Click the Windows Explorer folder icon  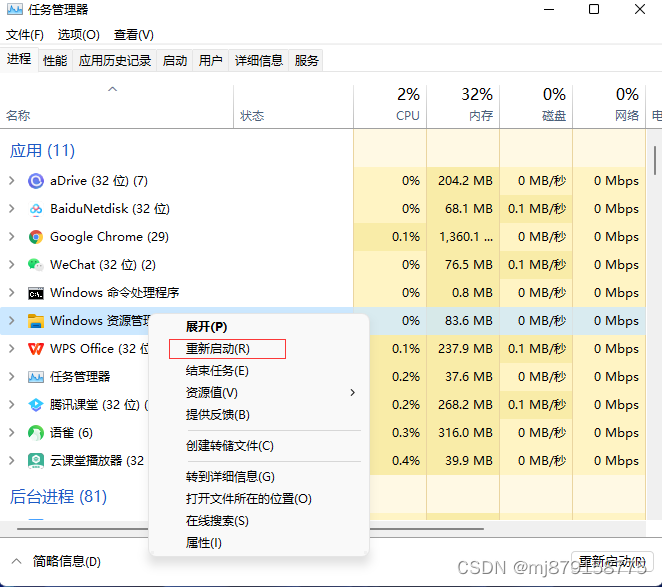[36, 321]
